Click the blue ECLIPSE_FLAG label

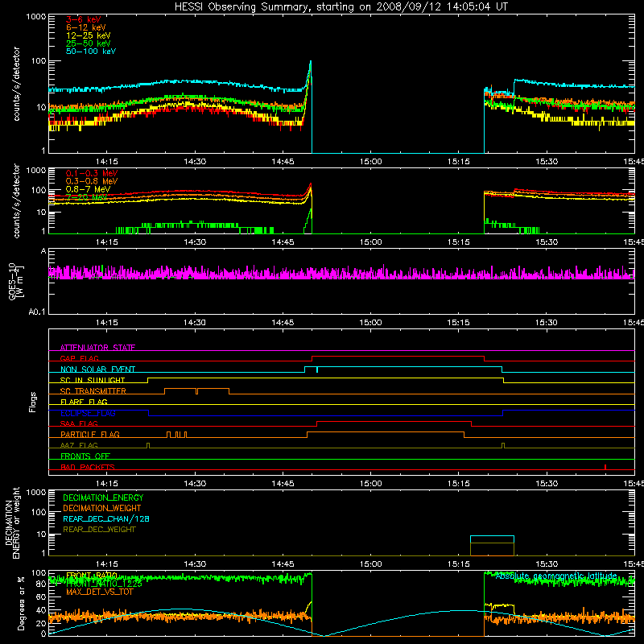88,413
